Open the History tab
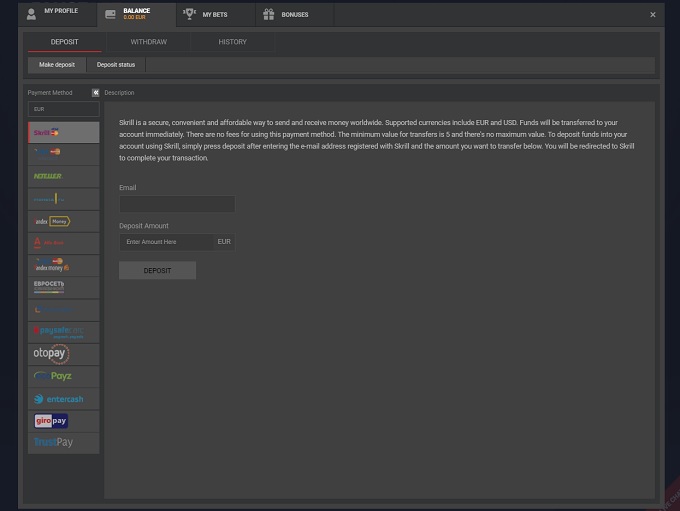Viewport: 680px width, 511px height. 232,42
